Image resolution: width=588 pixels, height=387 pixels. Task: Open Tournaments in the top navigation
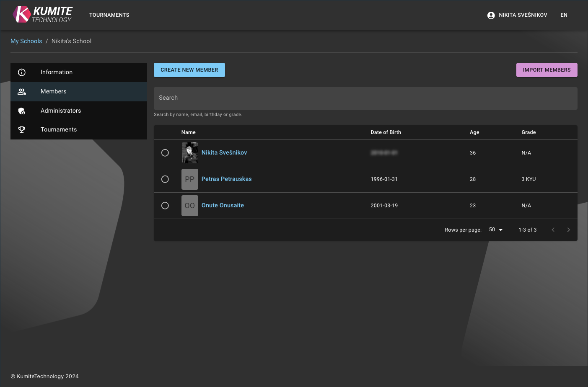[109, 15]
